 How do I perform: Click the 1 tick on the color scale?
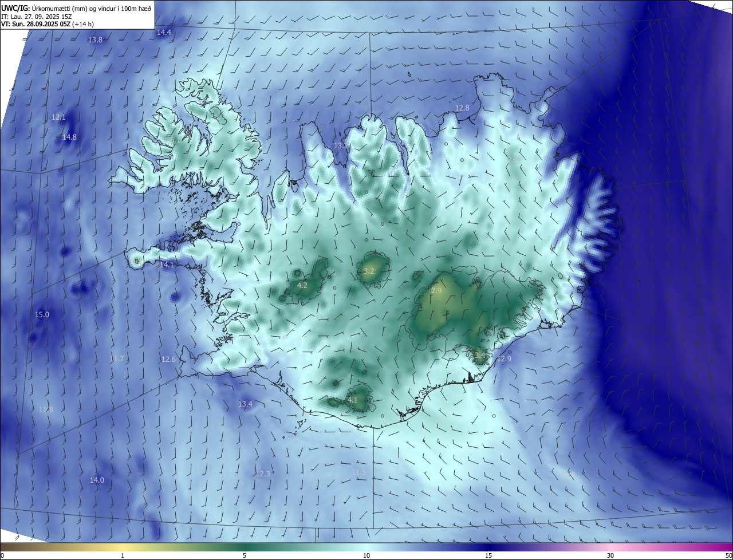(123, 556)
